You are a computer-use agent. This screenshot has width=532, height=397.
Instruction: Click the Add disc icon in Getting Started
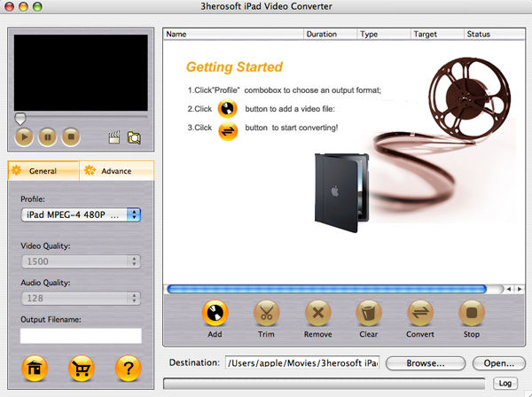(x=227, y=109)
